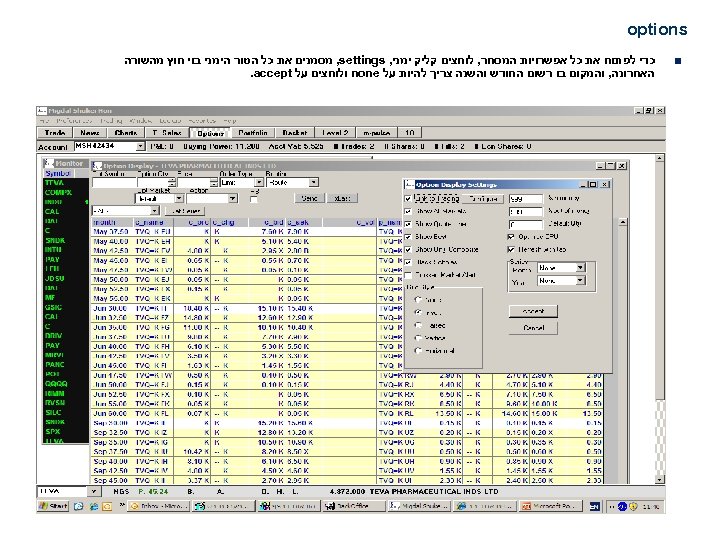The height and width of the screenshot is (540, 720).
Task: Toggle checkbox below Optimize CPU
Action: click(511, 249)
